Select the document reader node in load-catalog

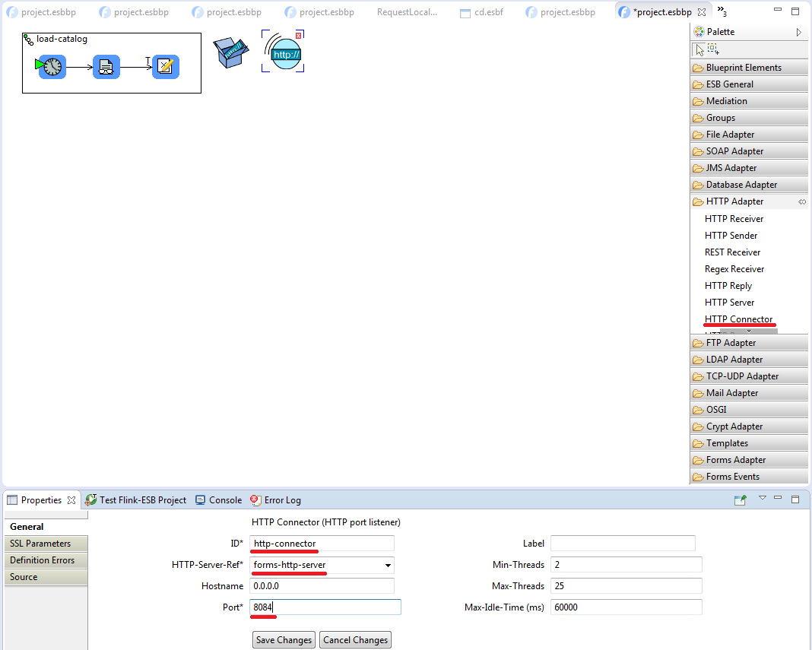point(106,67)
